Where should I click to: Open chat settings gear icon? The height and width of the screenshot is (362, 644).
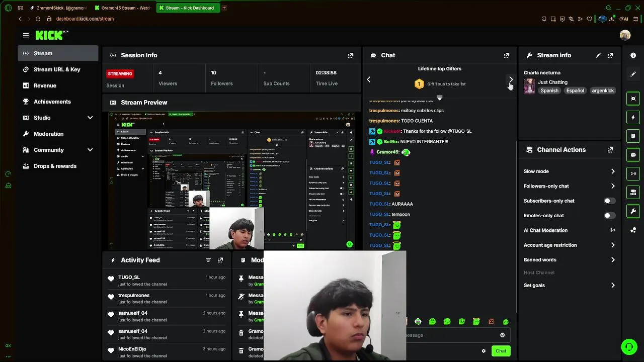coord(484,351)
